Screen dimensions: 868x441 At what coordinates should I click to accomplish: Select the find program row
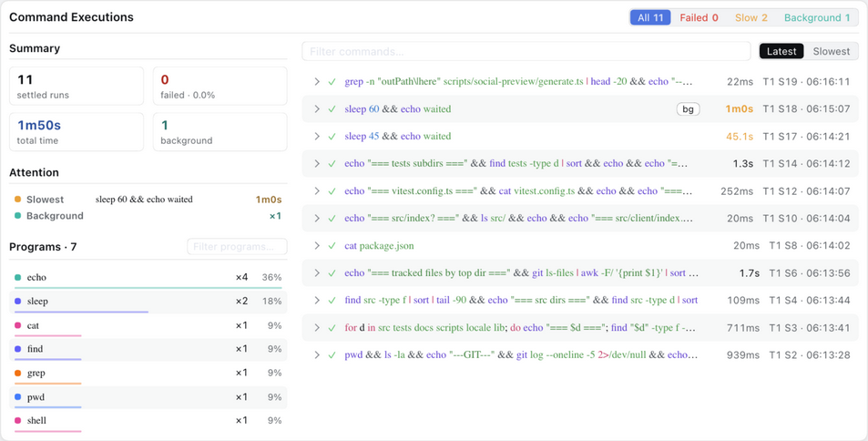(x=148, y=349)
